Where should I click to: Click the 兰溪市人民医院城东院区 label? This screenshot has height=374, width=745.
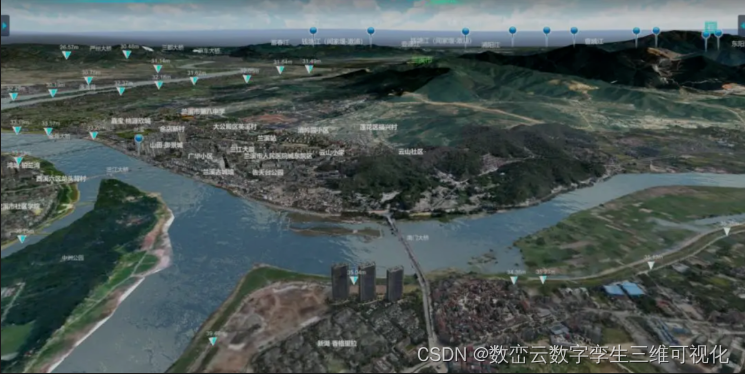tap(278, 156)
